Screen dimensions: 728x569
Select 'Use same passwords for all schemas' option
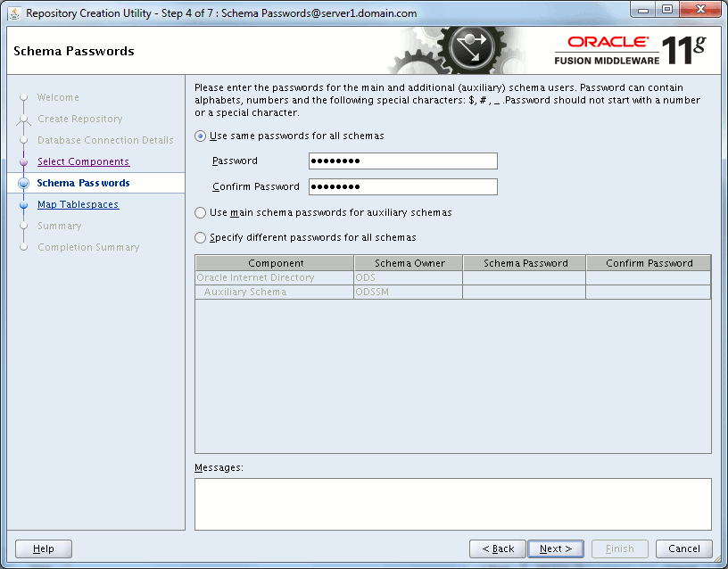tap(200, 136)
